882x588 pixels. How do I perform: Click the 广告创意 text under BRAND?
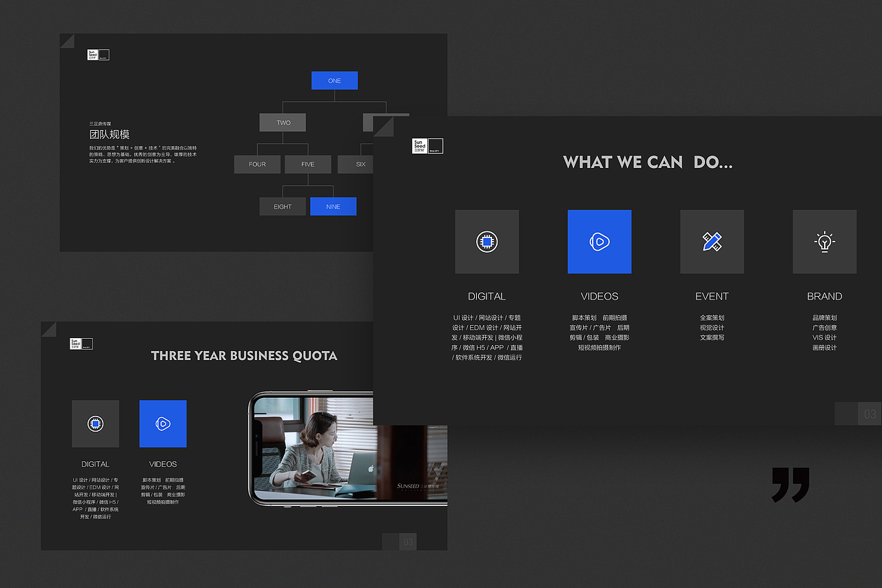[x=825, y=328]
